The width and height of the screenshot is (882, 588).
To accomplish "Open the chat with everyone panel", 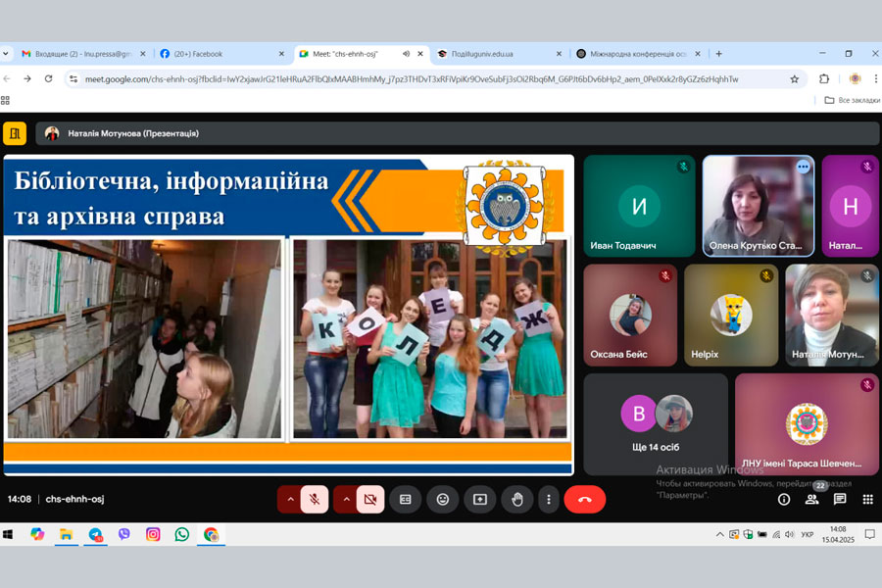I will point(840,499).
